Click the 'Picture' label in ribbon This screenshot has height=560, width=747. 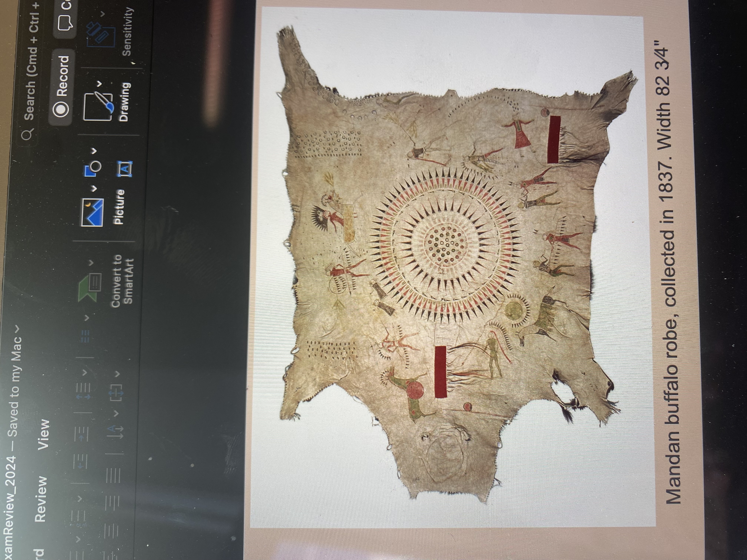click(x=119, y=207)
